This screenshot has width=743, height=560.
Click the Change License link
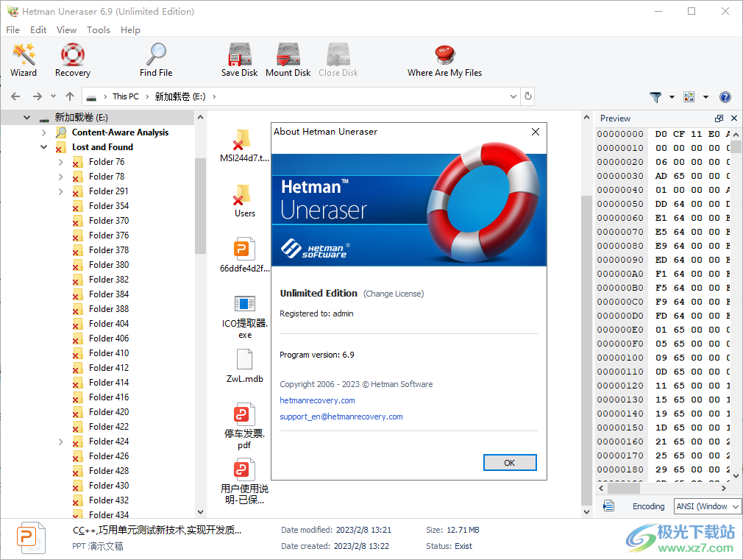click(x=394, y=294)
